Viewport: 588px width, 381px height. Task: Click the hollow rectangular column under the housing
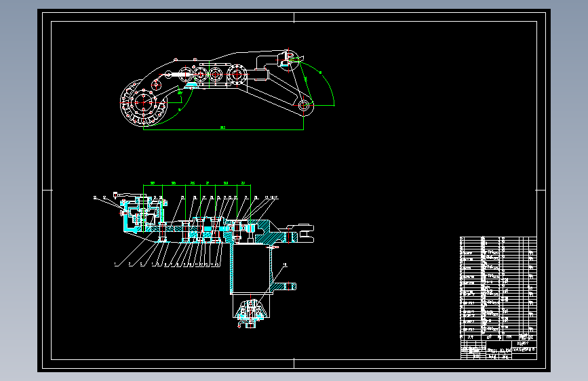pos(251,268)
